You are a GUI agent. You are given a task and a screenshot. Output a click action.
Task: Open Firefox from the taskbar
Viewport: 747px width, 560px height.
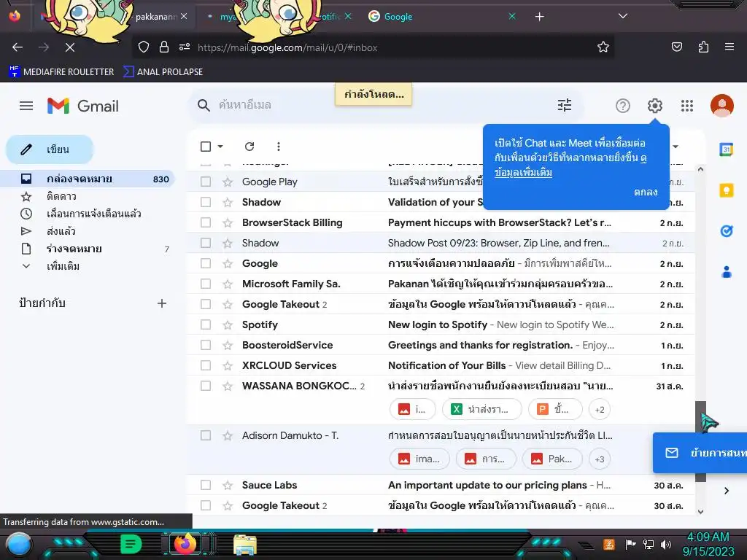[x=185, y=544]
